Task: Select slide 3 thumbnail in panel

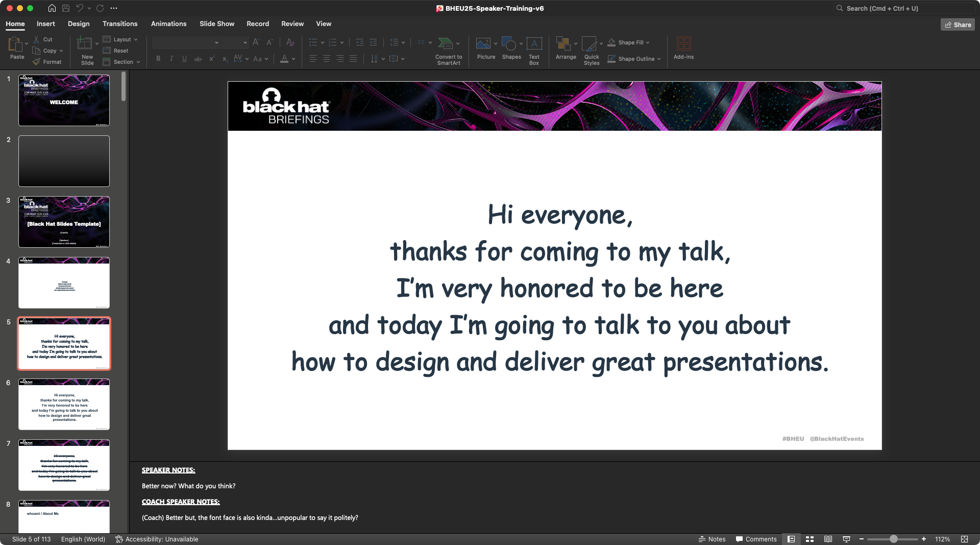Action: (x=64, y=222)
